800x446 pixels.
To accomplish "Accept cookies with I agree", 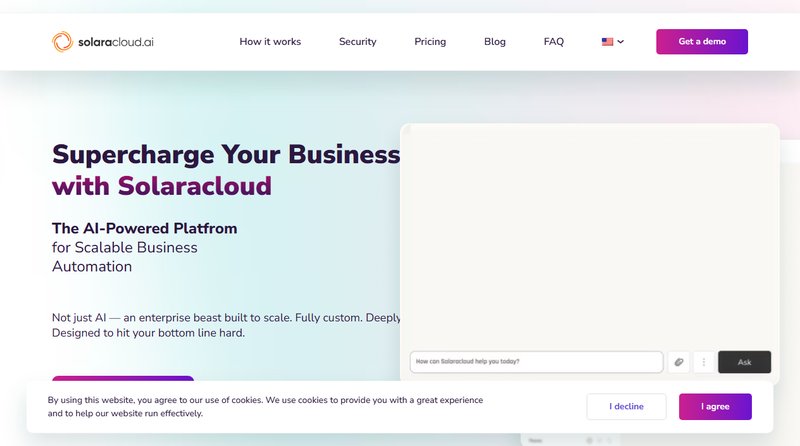I will (715, 407).
